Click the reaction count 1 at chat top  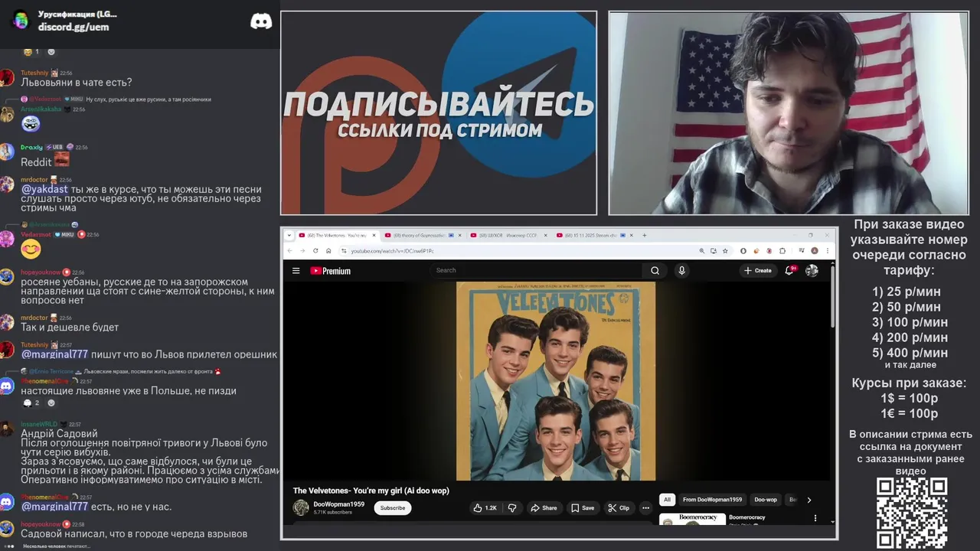coord(32,52)
